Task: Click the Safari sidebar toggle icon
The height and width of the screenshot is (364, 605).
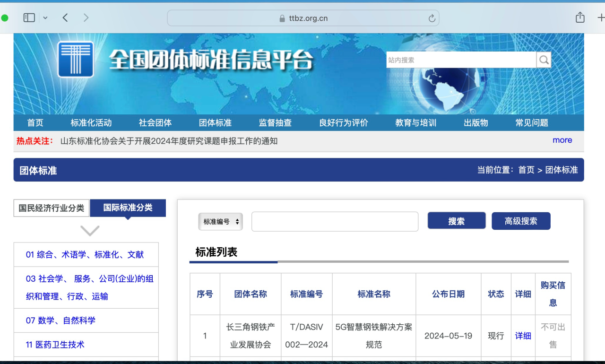Action: coord(29,18)
